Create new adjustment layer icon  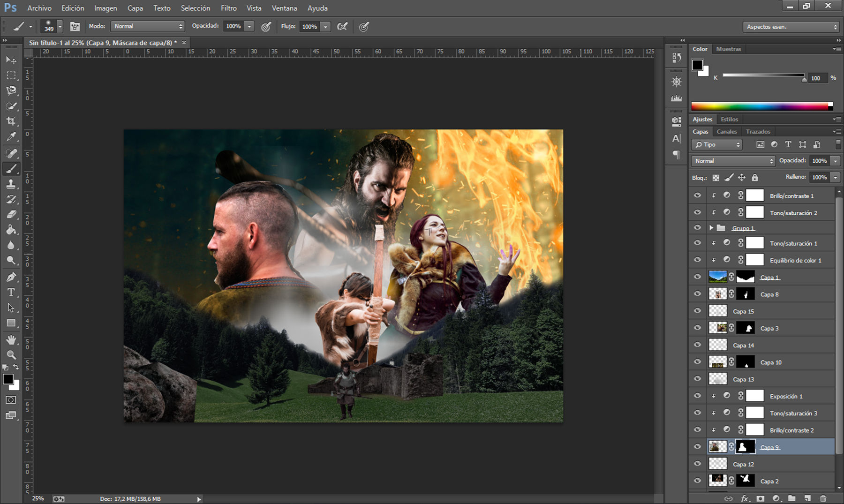[776, 498]
